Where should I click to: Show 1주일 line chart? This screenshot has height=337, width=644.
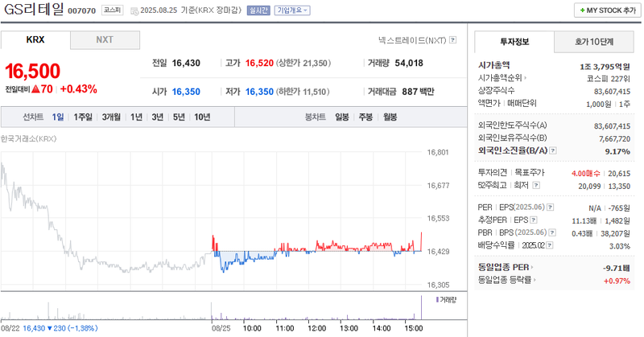click(83, 117)
